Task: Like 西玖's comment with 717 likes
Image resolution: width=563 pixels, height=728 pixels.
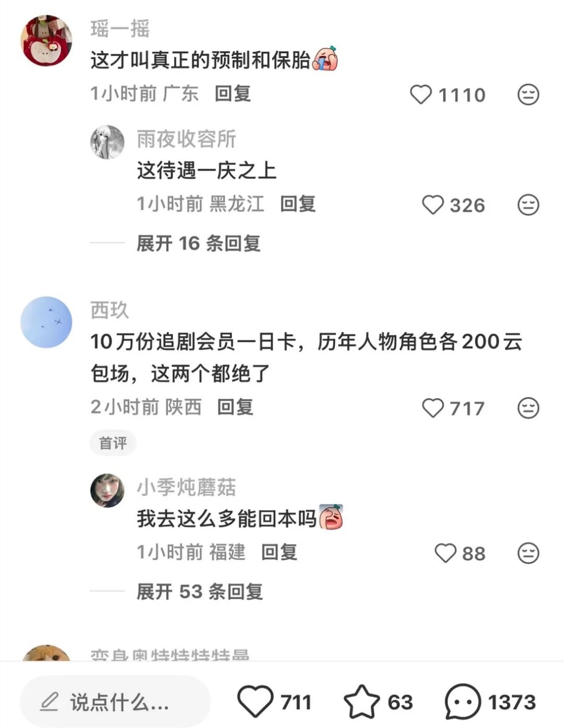Action: coord(433,408)
